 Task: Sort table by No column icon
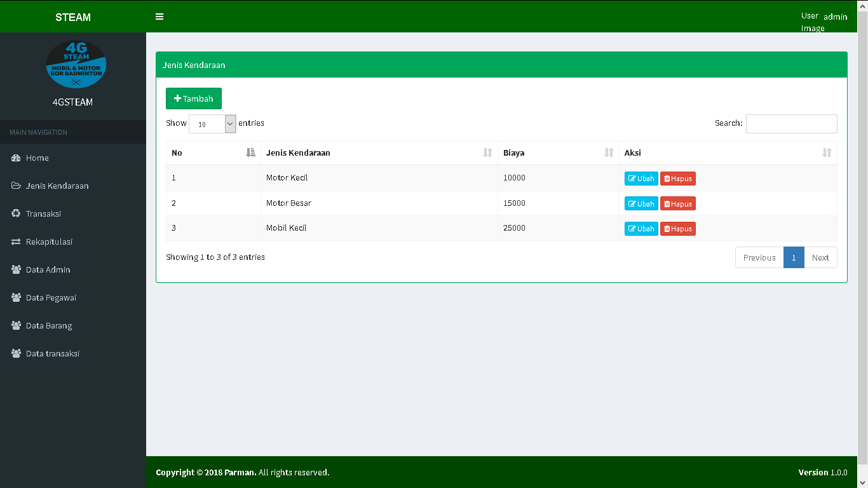click(x=250, y=152)
